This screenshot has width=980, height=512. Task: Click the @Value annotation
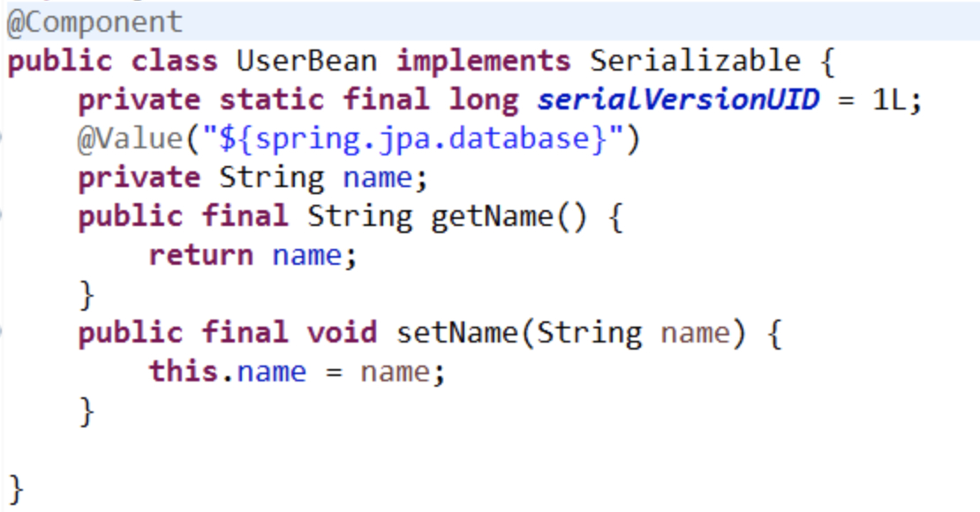pyautogui.click(x=130, y=139)
